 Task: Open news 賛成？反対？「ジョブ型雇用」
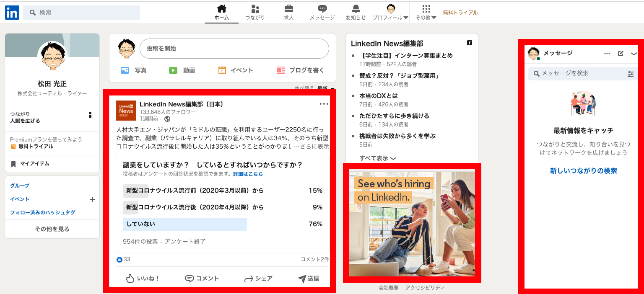[399, 75]
